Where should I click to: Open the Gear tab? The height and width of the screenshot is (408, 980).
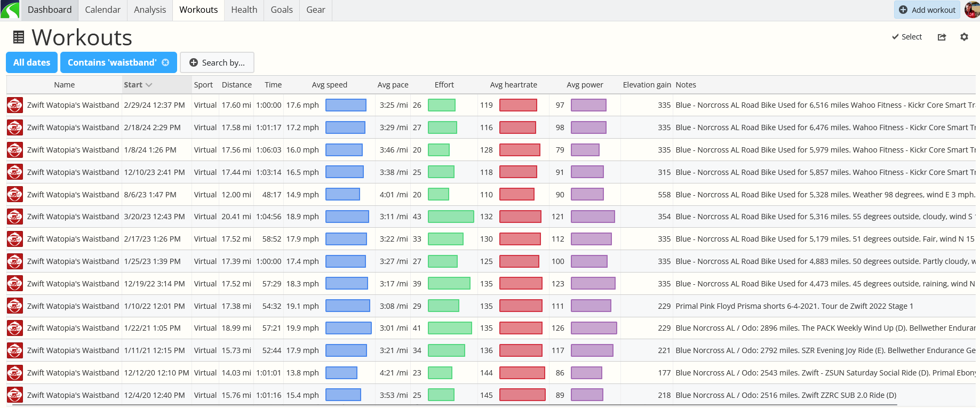[x=316, y=10]
